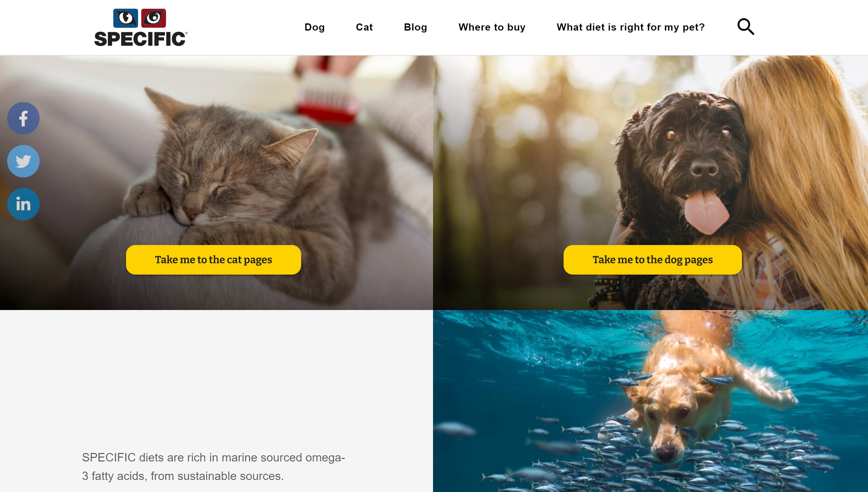The image size is (868, 492).
Task: Share page via Twitter bird icon
Action: pos(23,161)
